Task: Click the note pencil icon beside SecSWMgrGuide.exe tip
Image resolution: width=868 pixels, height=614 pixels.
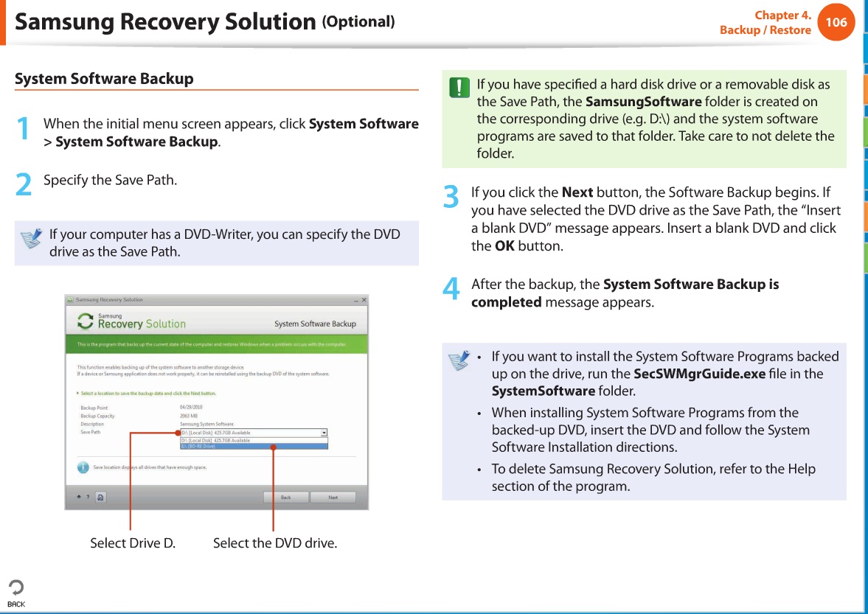Action: (459, 360)
